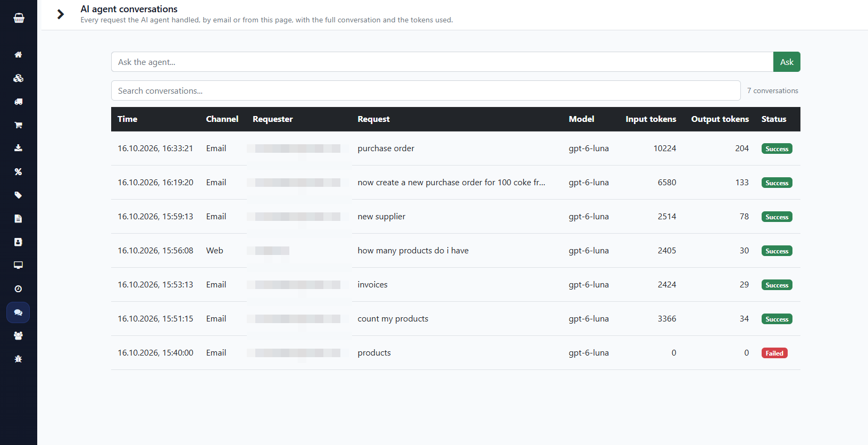Click the Channel column header
868x445 pixels.
click(222, 119)
